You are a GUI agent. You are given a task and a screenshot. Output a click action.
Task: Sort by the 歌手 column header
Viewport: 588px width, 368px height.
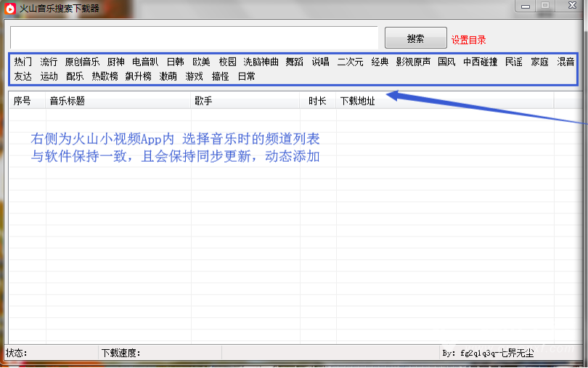point(245,101)
